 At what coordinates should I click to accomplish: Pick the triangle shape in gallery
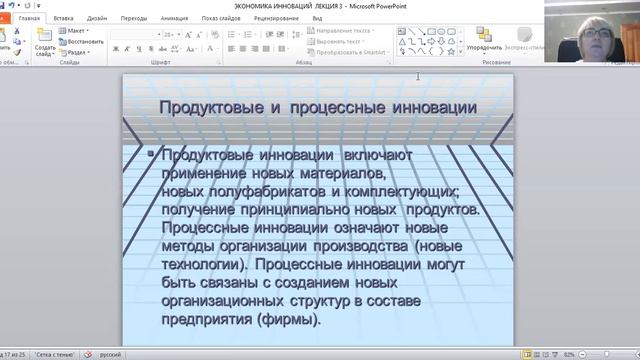402,42
